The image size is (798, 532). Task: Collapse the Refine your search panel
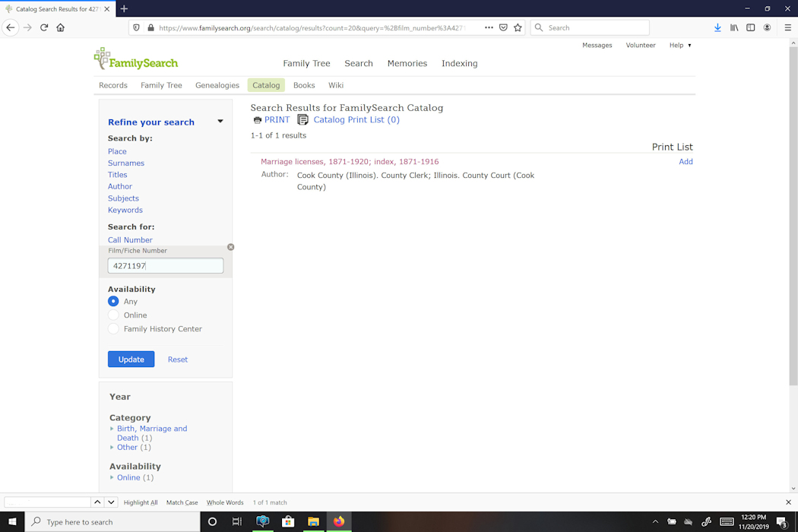(x=220, y=122)
